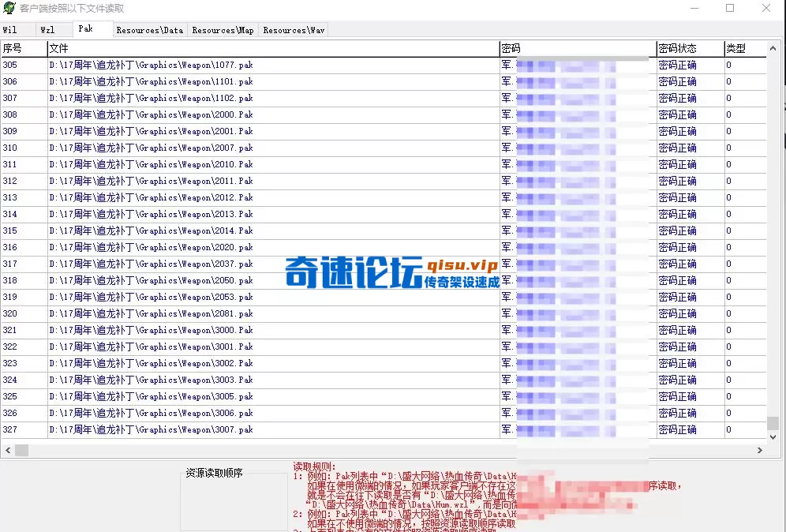786x532 pixels.
Task: Open the Resources\Wav tab
Action: point(292,30)
